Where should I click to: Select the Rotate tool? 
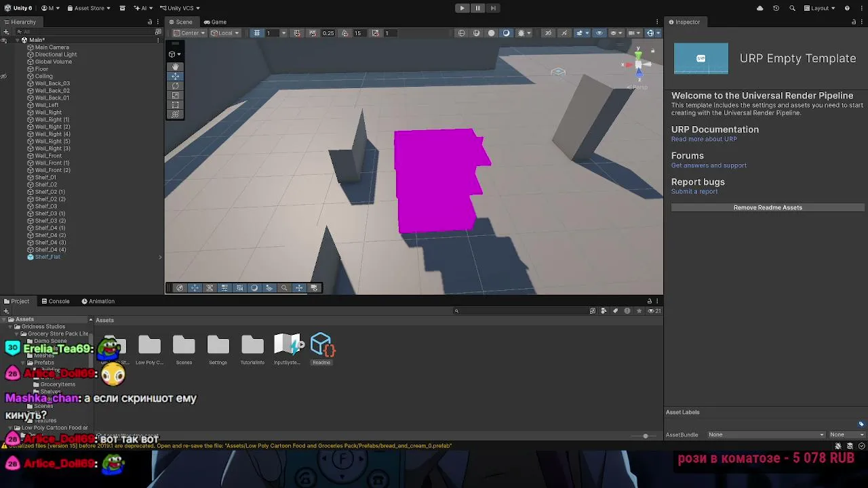pos(176,85)
